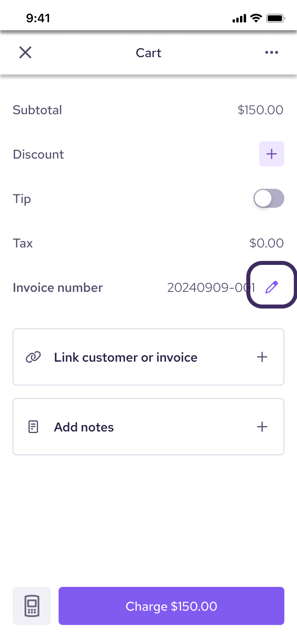Select the Link customer or invoice row
The image size is (297, 644).
click(148, 357)
